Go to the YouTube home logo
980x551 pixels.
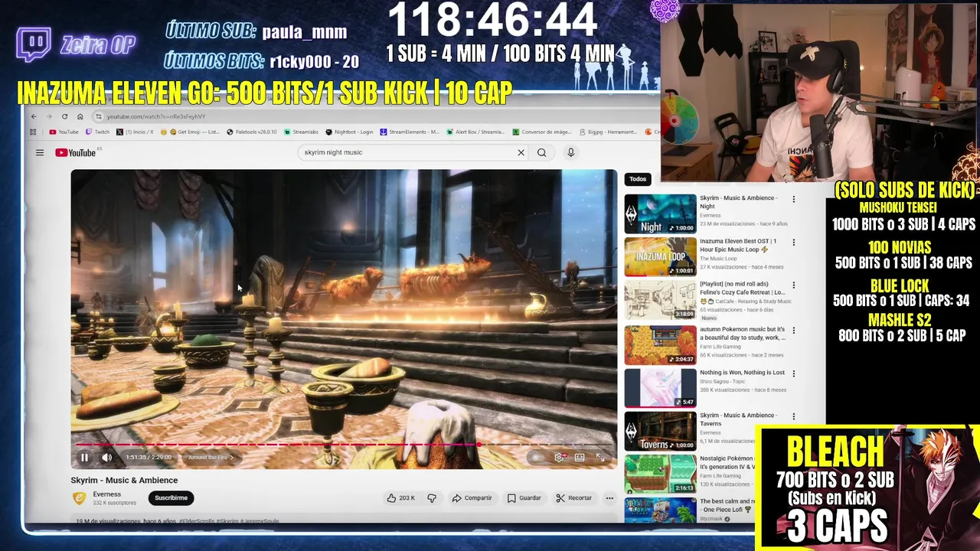coord(75,152)
